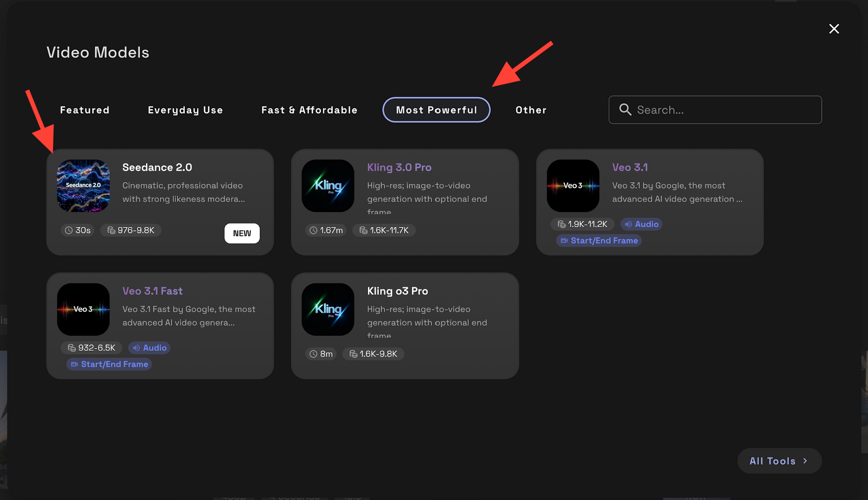Click the Veo 3.1 Fast description text
Image resolution: width=868 pixels, height=500 pixels.
pyautogui.click(x=189, y=316)
